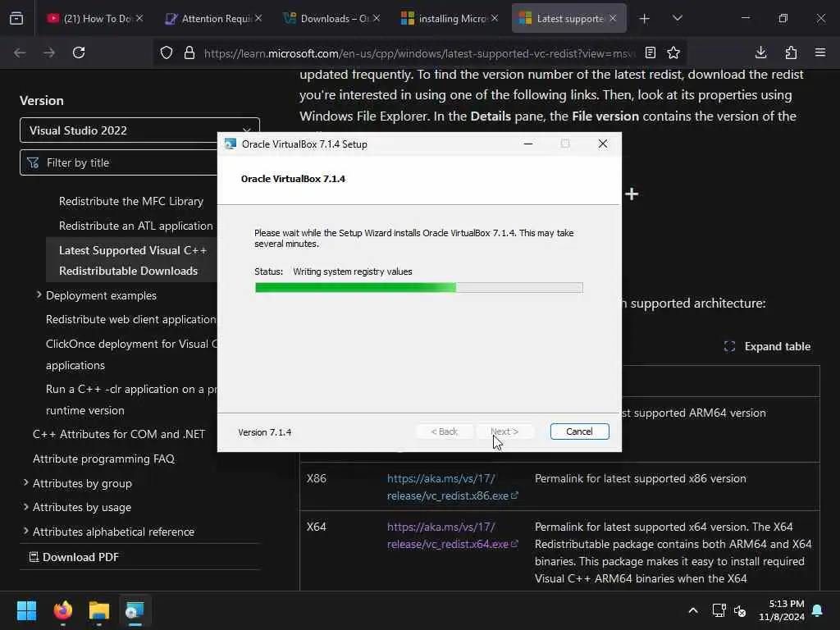Close the installing Microsoft tab
Image resolution: width=840 pixels, height=630 pixels.
point(495,18)
